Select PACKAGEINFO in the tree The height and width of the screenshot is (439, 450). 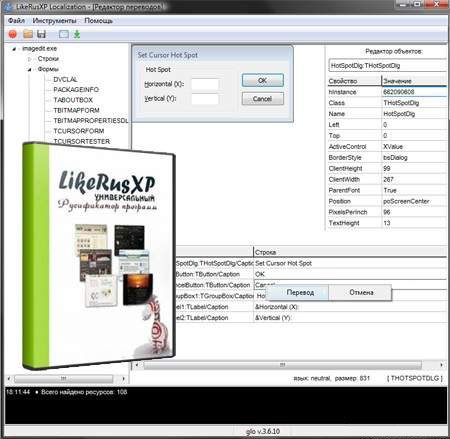point(76,90)
